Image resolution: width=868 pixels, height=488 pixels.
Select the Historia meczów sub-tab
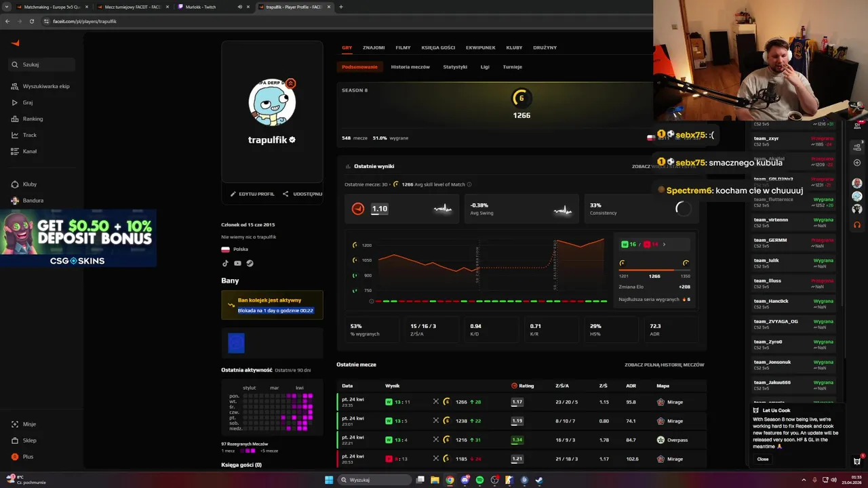[410, 67]
